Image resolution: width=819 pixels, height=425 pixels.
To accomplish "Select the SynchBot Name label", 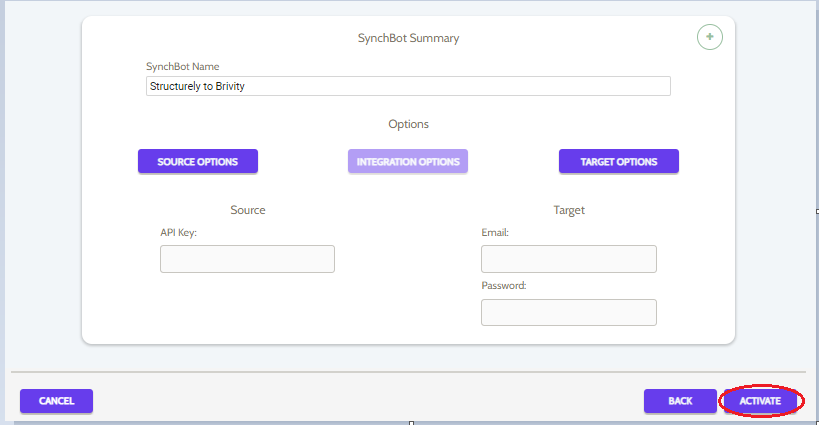I will [x=183, y=66].
